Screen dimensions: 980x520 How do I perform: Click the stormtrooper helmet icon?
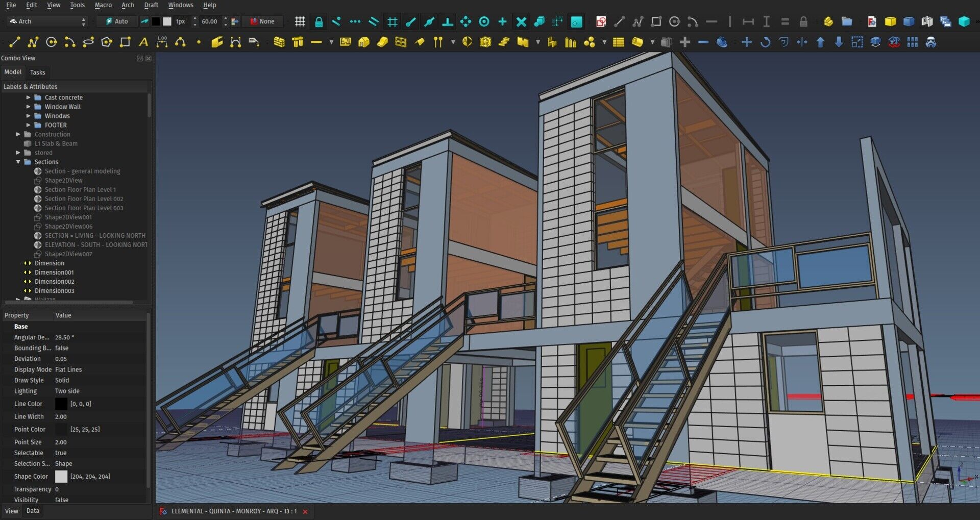[931, 42]
